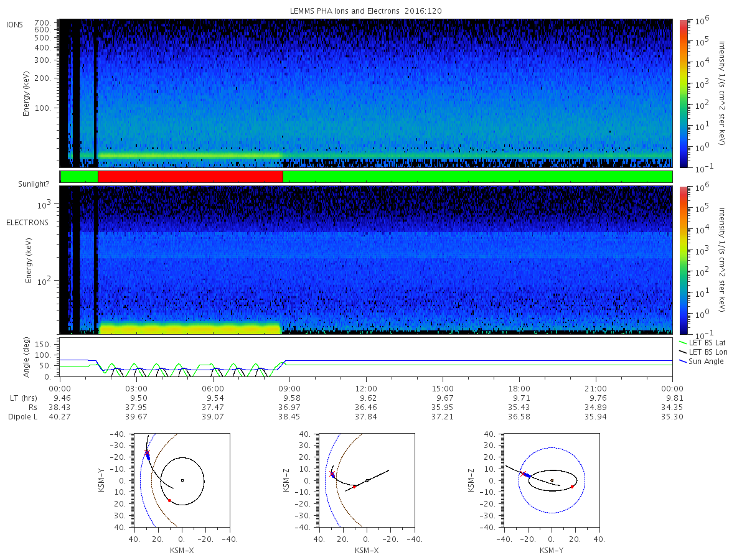Select the Rs value 38.43
Image resolution: width=747 pixels, height=560 pixels.
[59, 407]
